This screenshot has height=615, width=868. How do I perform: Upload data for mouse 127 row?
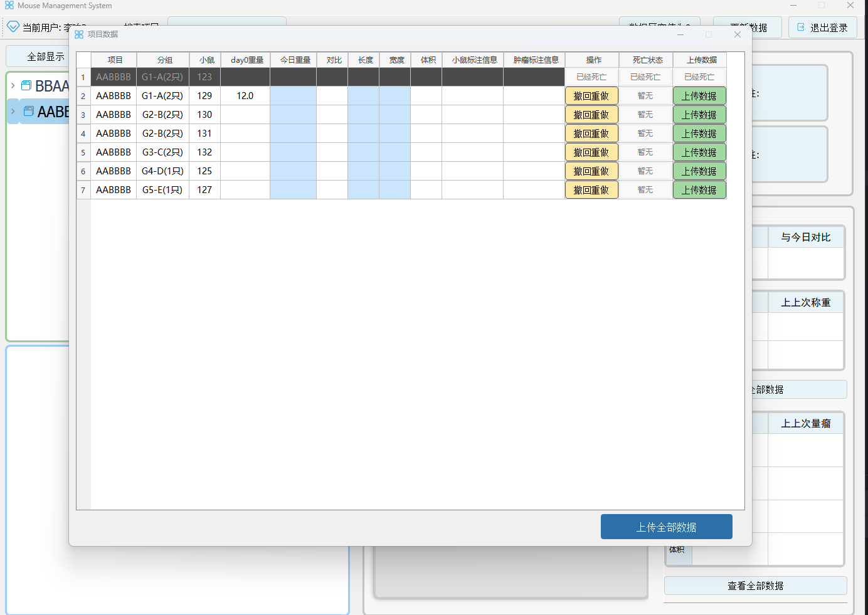pyautogui.click(x=699, y=190)
